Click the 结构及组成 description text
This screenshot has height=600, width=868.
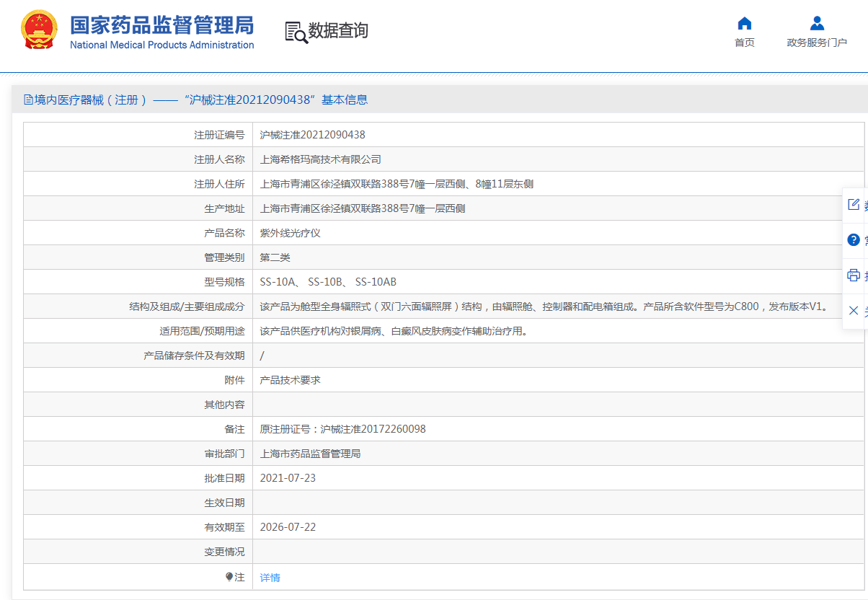[x=546, y=306]
